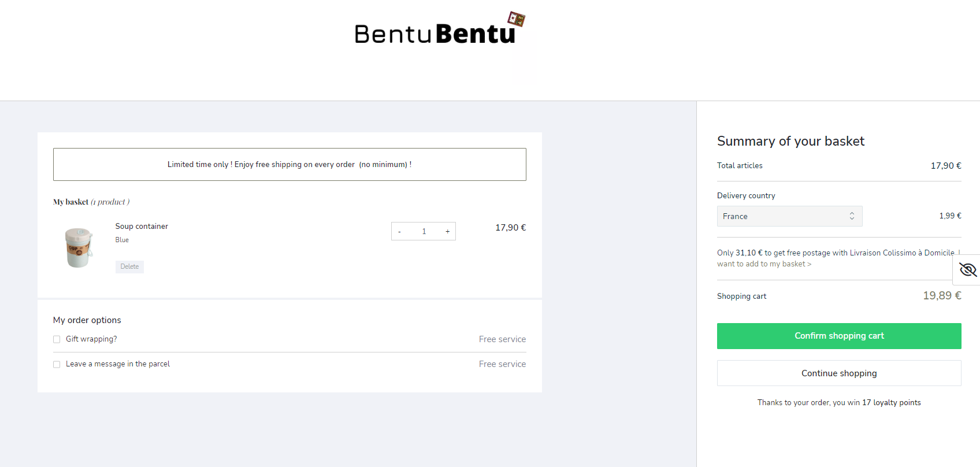Click Continue shopping button

click(x=839, y=373)
